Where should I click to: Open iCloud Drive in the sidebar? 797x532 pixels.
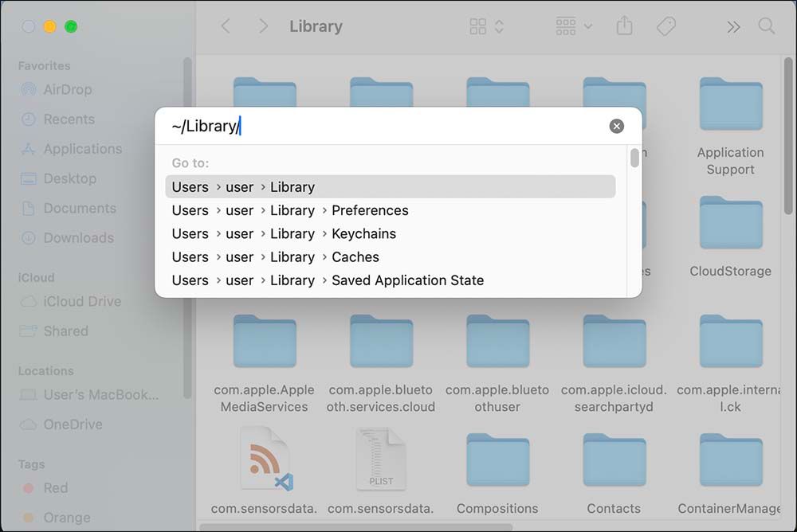click(x=71, y=301)
